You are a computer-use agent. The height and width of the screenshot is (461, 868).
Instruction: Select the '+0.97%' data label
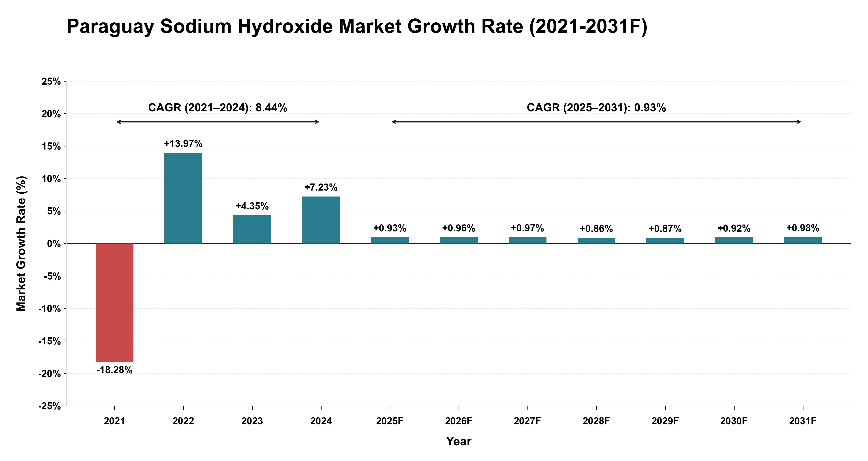coord(527,228)
